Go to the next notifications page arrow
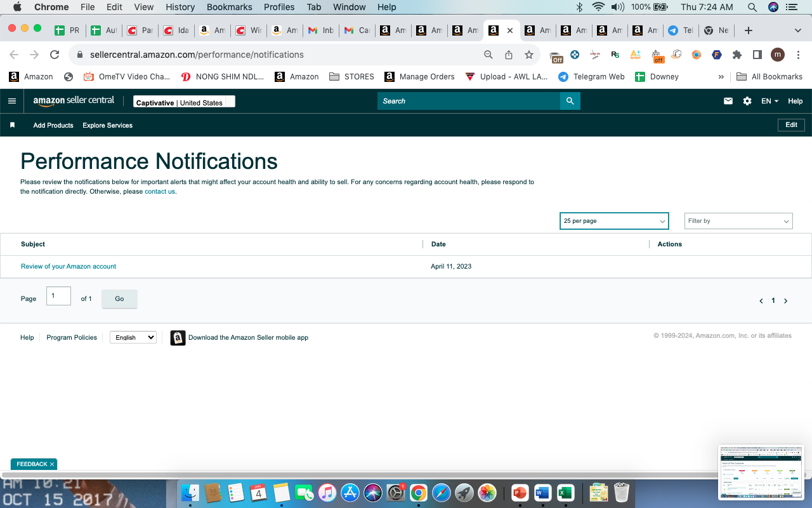812x508 pixels. 785,301
